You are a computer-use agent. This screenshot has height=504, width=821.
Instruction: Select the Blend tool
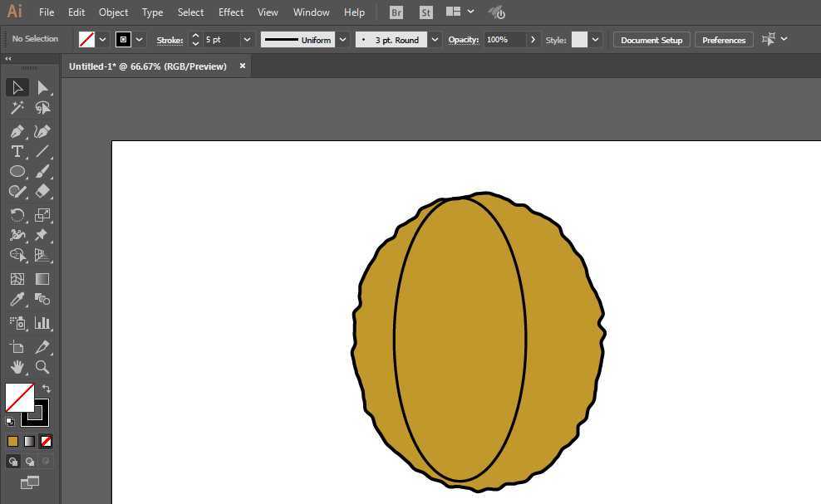(x=42, y=300)
